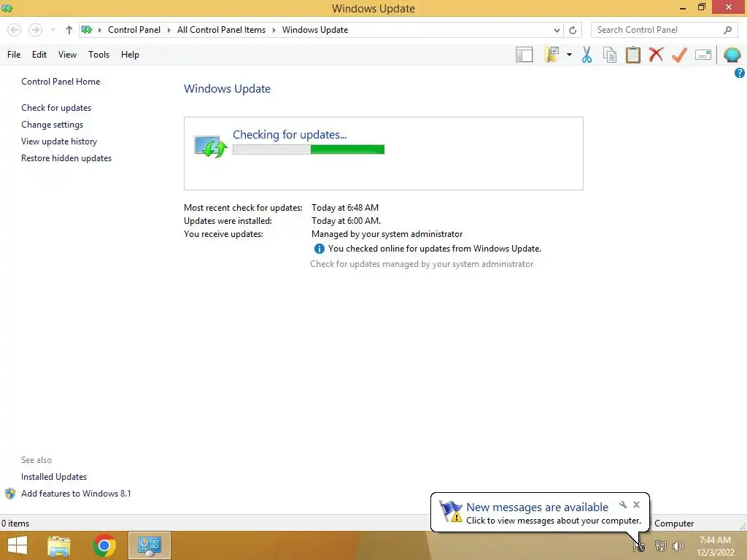Open the View menu
The image size is (747, 560).
tap(67, 55)
